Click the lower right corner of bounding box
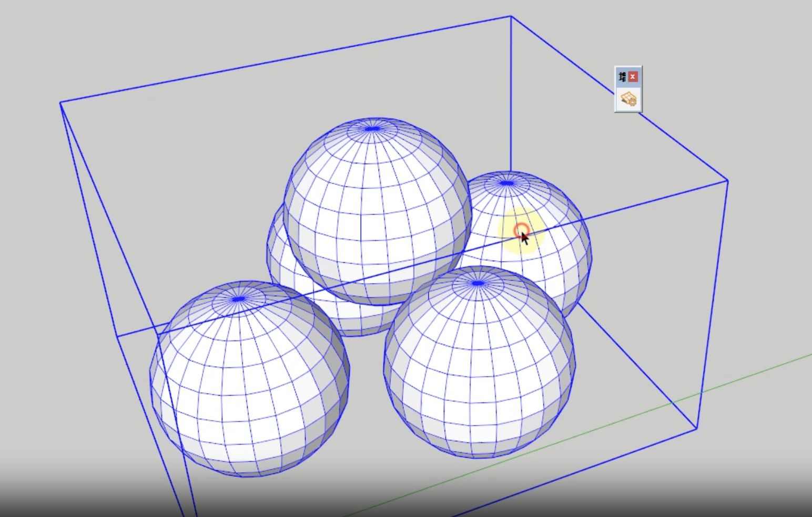Screen dimensions: 812x517 pyautogui.click(x=697, y=429)
